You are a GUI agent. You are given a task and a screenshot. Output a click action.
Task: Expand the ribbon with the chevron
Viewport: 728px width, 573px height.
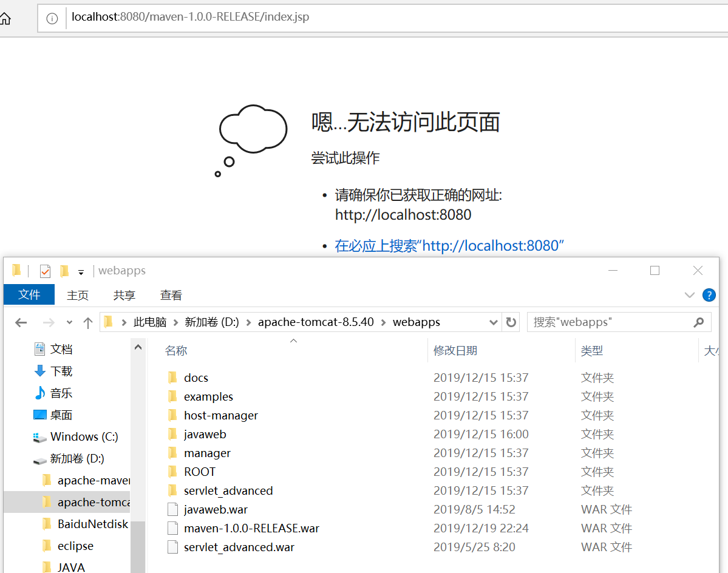tap(690, 295)
